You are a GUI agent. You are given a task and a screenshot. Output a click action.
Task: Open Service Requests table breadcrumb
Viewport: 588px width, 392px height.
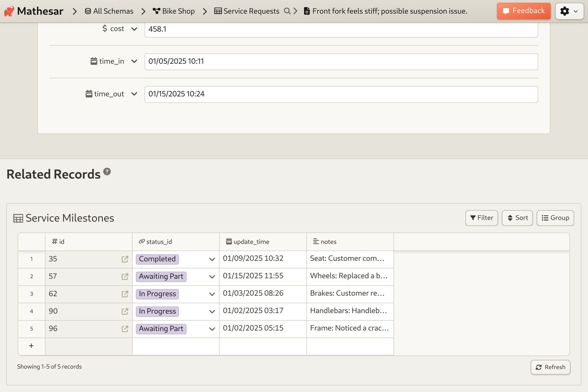(247, 11)
